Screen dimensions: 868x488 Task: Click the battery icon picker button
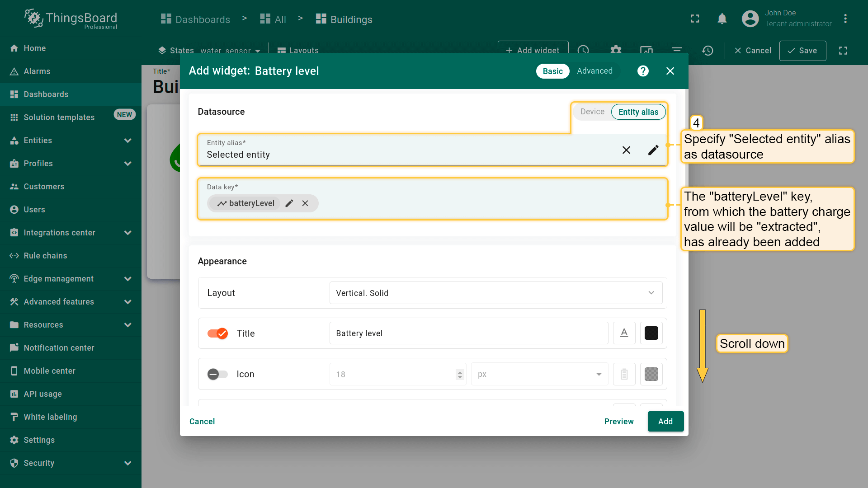point(624,374)
